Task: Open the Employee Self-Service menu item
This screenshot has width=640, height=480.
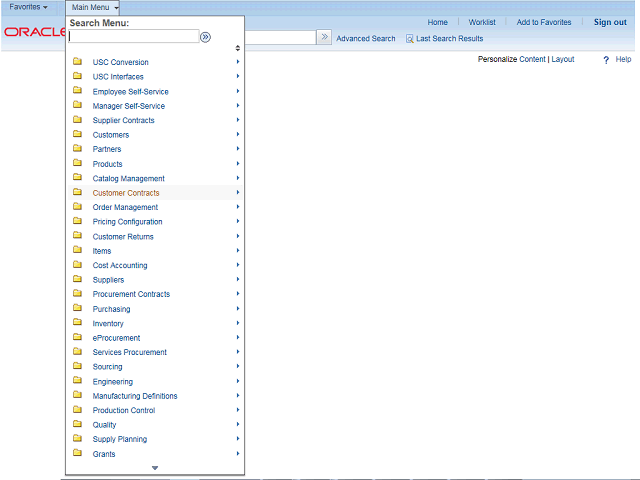Action: coord(130,92)
